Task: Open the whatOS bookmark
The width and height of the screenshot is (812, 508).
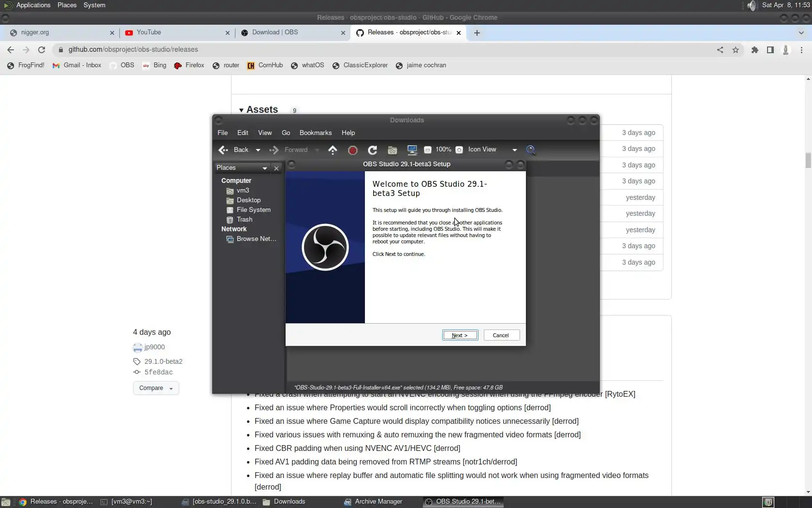Action: pyautogui.click(x=307, y=65)
